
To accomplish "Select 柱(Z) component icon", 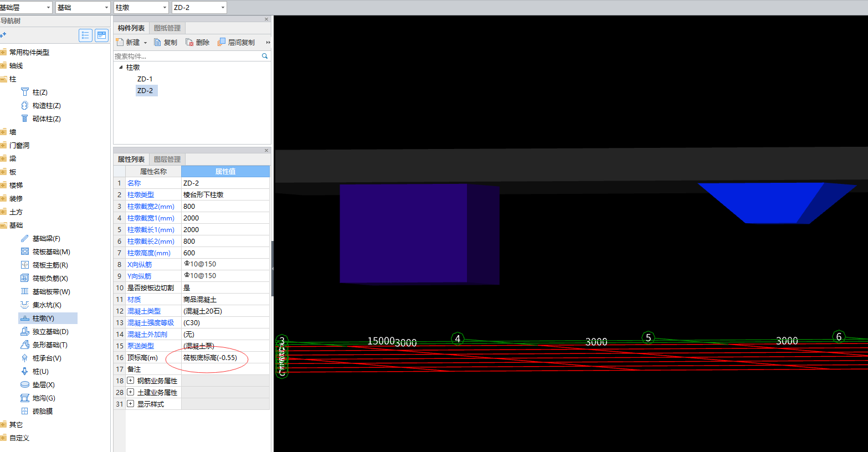I will pos(24,92).
